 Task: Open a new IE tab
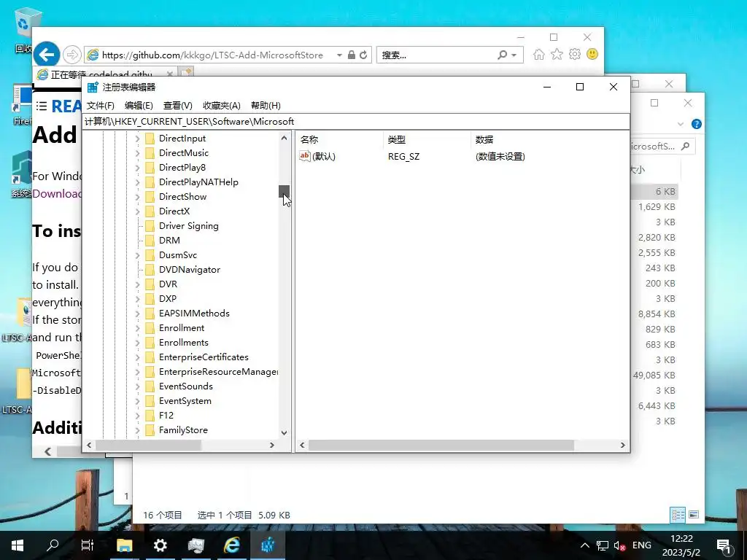click(186, 72)
